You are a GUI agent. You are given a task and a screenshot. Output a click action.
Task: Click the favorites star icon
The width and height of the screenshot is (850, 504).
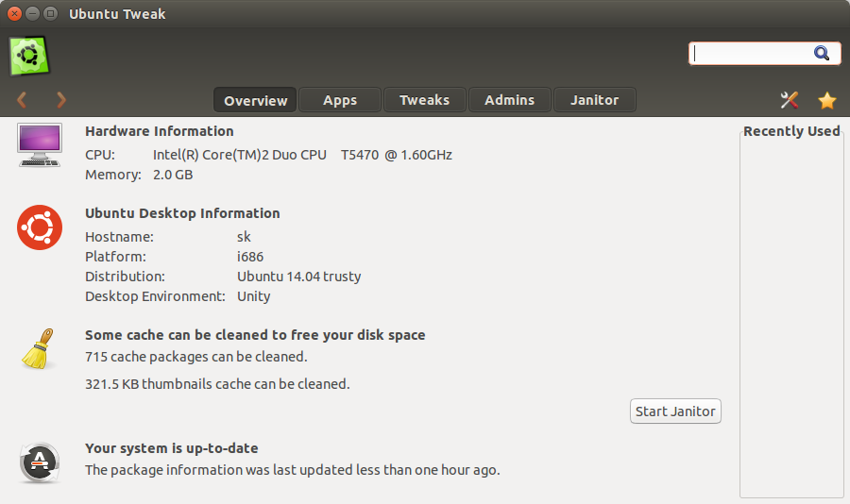point(827,100)
